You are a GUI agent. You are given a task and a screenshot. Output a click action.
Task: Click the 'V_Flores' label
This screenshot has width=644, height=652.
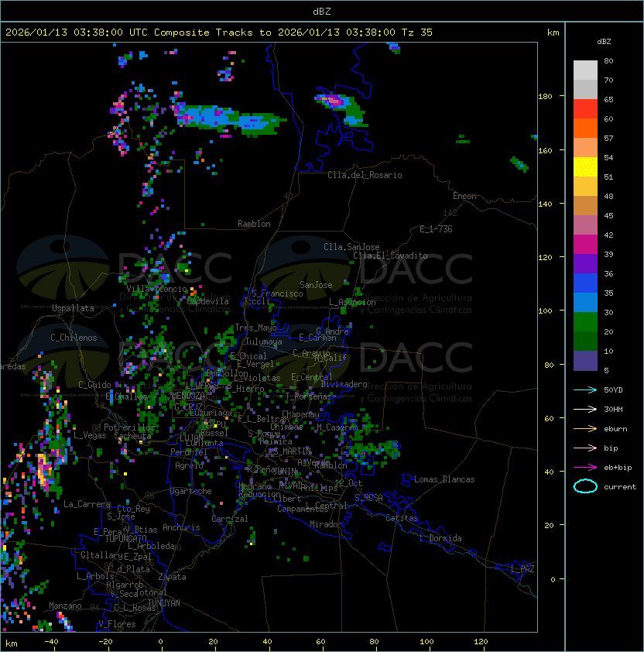tap(117, 624)
